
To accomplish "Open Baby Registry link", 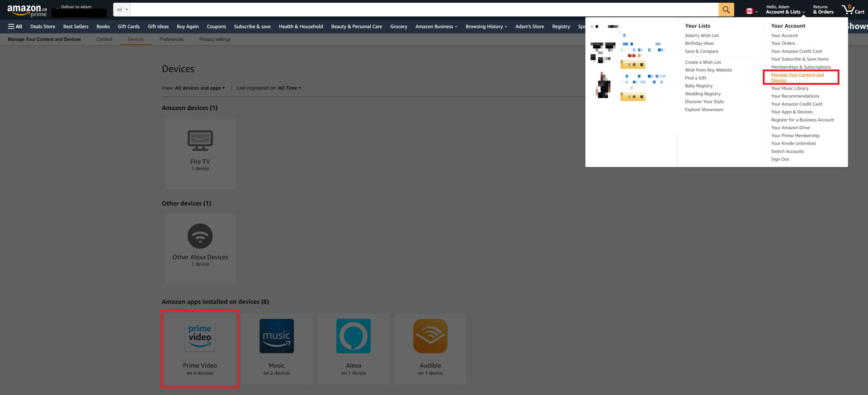I will (698, 86).
